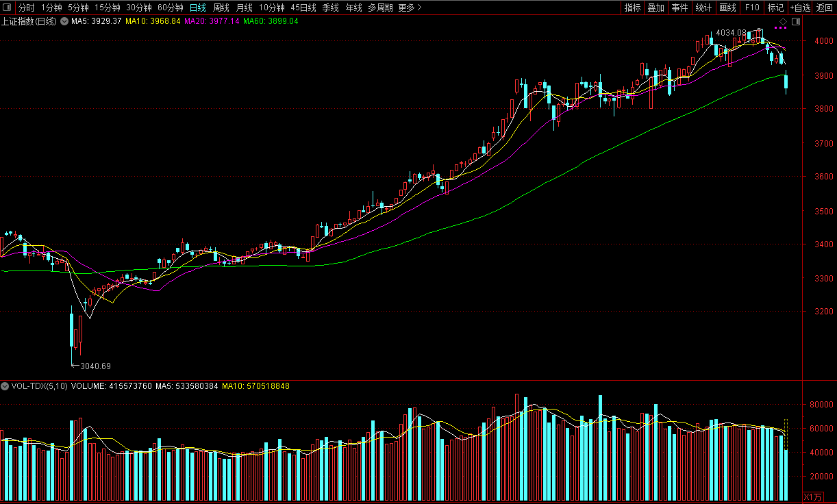837x504 pixels.
Task: Select the 60分钟 period tab
Action: 170,8
